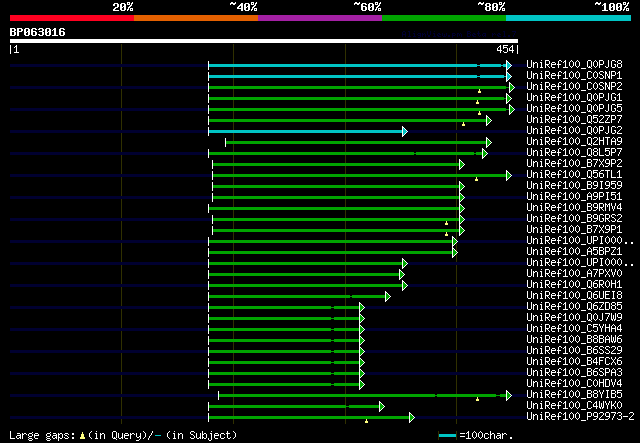
Task: Click the arrowhead on the UniRef100_A5BPZ1 row
Action: (455, 253)
